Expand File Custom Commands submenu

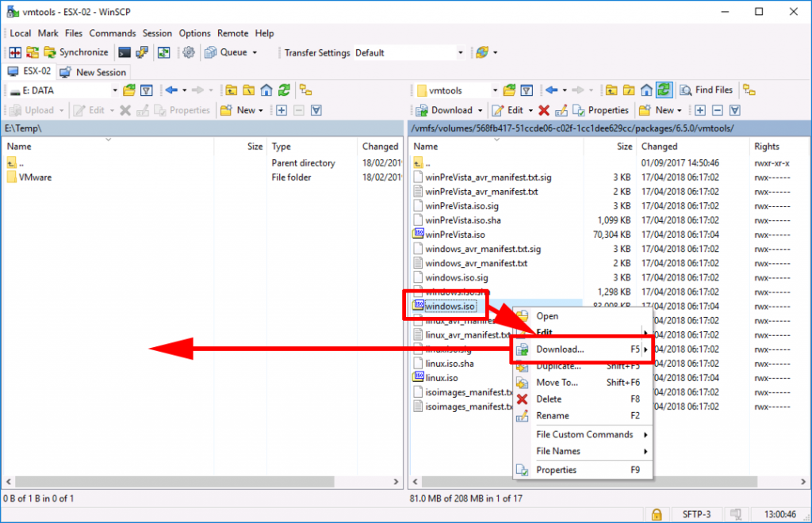[582, 434]
